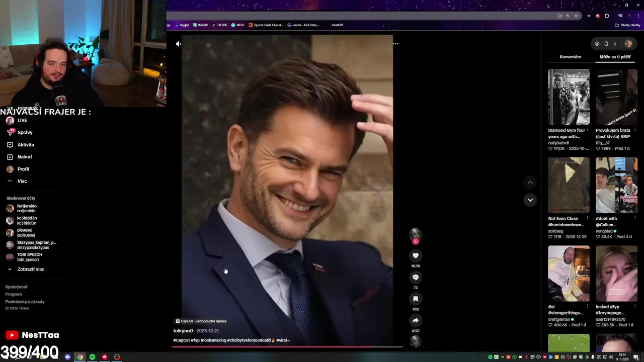Open Chrome three-dot menu

(x=638, y=16)
